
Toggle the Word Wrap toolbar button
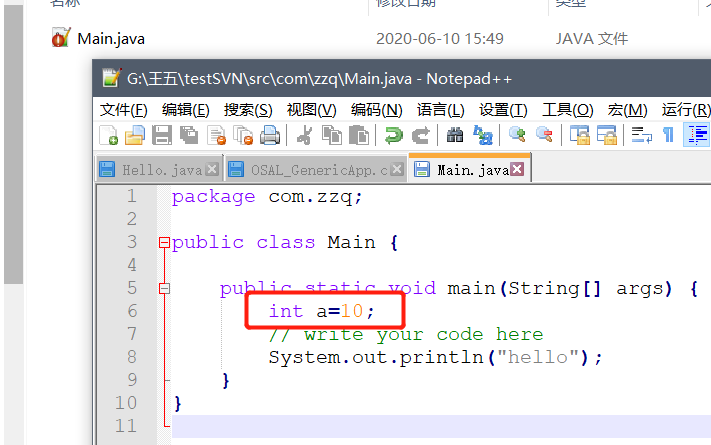point(641,135)
